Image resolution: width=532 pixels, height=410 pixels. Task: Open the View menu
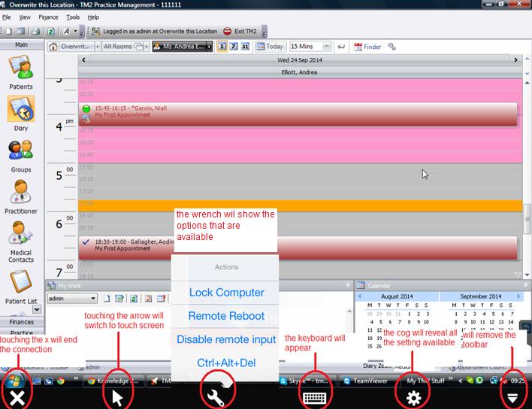pyautogui.click(x=25, y=17)
